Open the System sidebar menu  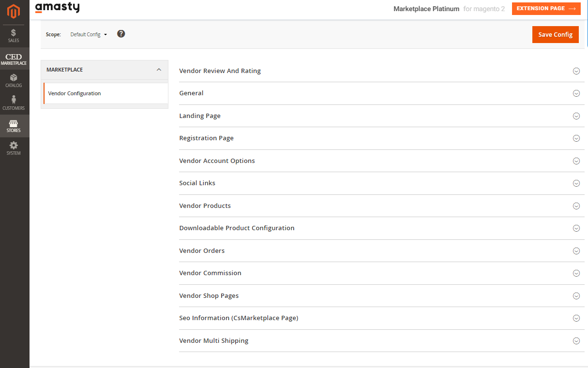click(14, 148)
